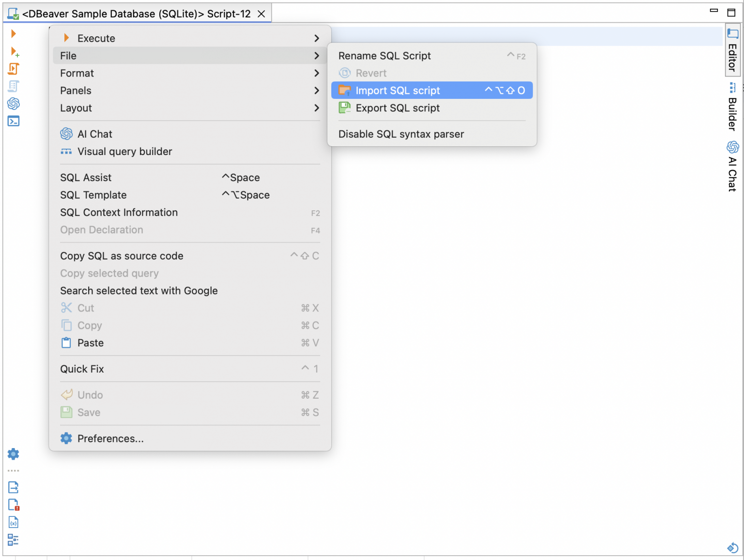
Task: Close the Script-12 editor tab
Action: [261, 14]
